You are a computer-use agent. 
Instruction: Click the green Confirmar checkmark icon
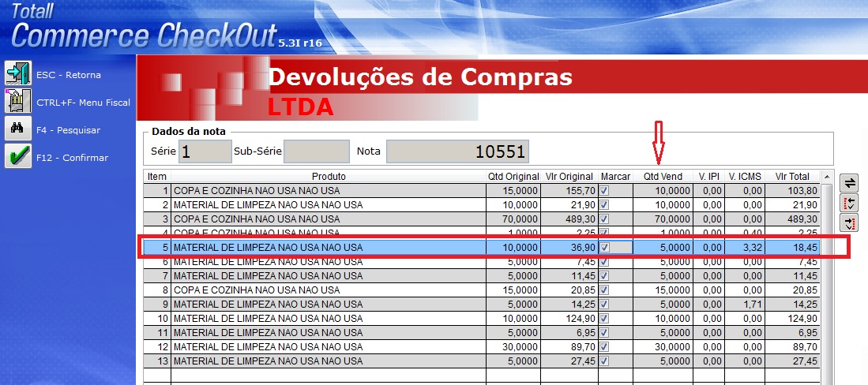pos(18,156)
